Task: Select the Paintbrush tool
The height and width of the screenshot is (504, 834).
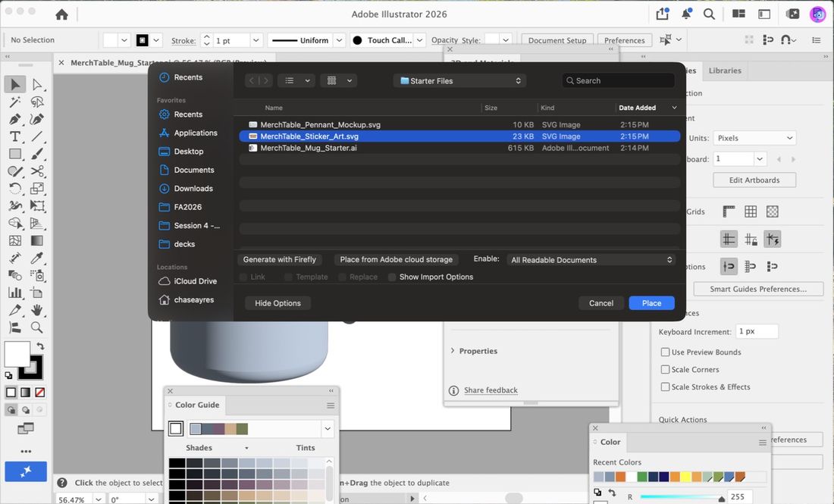Action: (x=36, y=154)
